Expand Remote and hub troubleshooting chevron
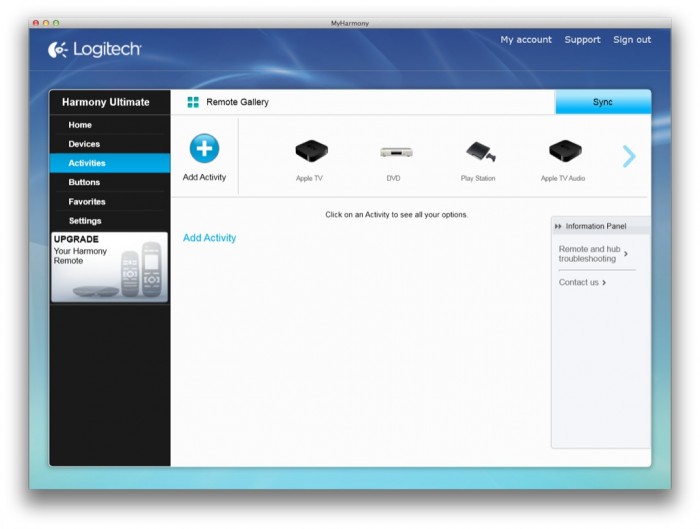 (x=626, y=254)
